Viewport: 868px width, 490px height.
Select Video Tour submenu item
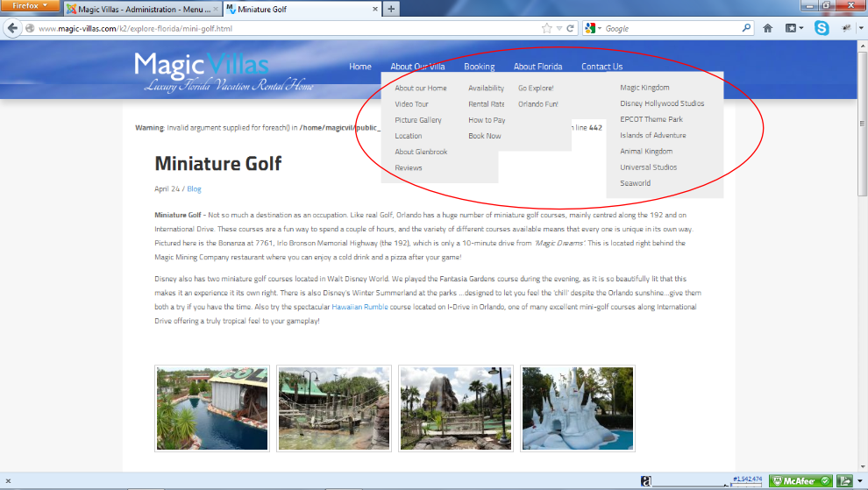[411, 104]
